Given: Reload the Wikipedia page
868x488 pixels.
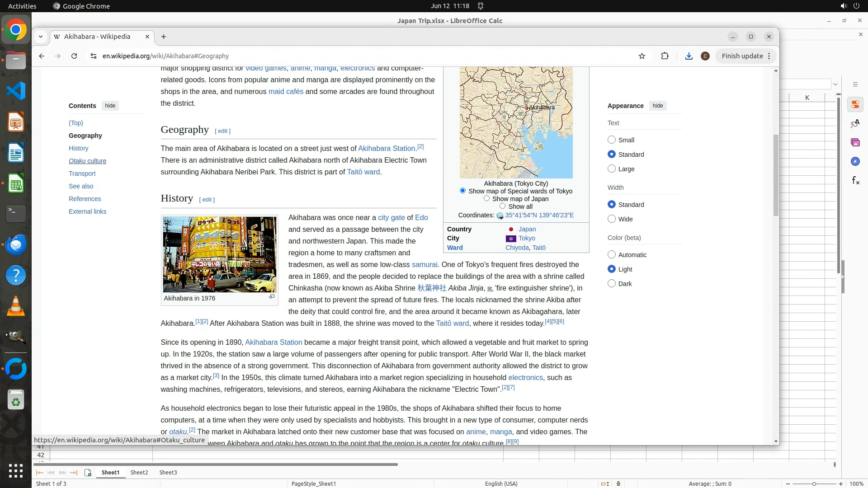Looking at the screenshot, I should pos(74,56).
